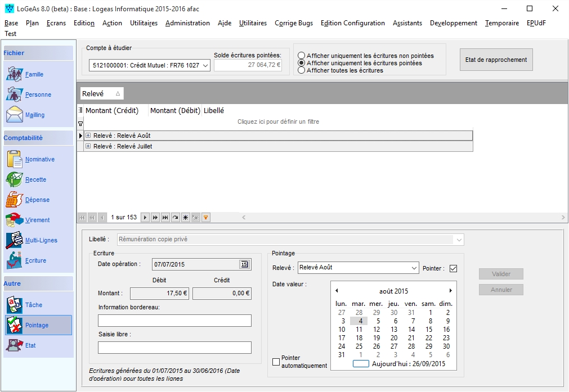Open the Dépense accounting icon
This screenshot has width=569, height=392.
coord(15,200)
